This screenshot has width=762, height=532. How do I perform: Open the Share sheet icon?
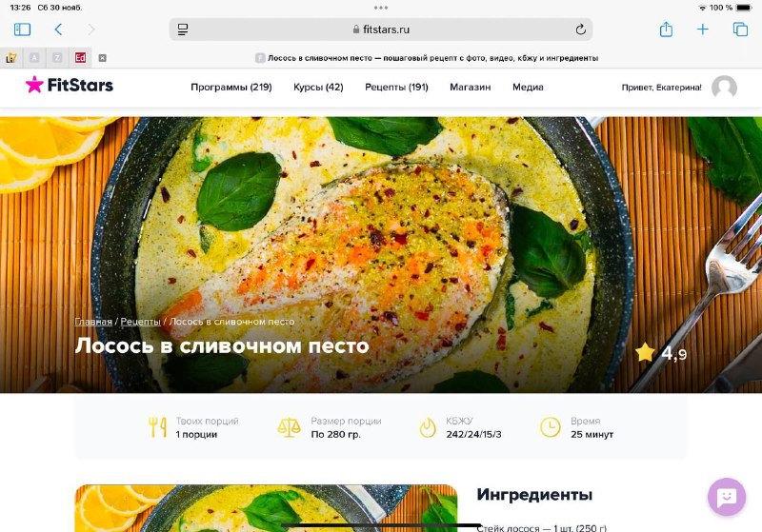(666, 30)
